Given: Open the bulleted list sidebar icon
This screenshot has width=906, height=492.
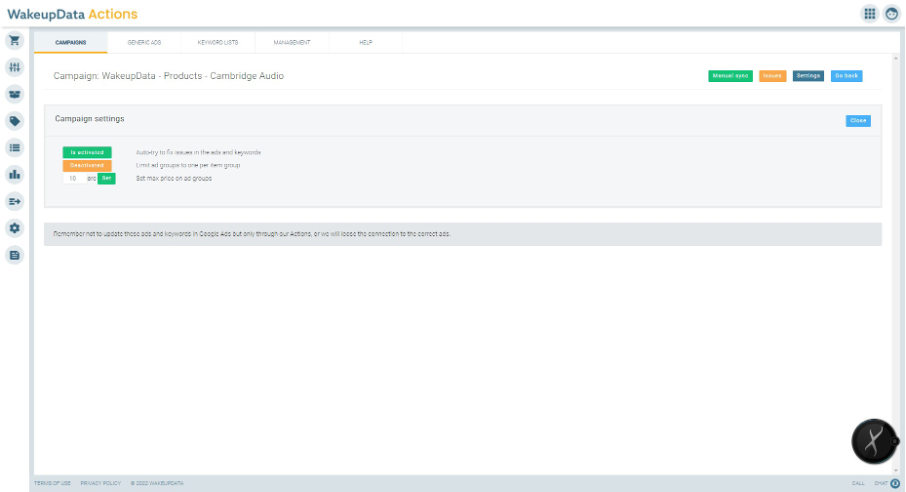Looking at the screenshot, I should (14, 148).
